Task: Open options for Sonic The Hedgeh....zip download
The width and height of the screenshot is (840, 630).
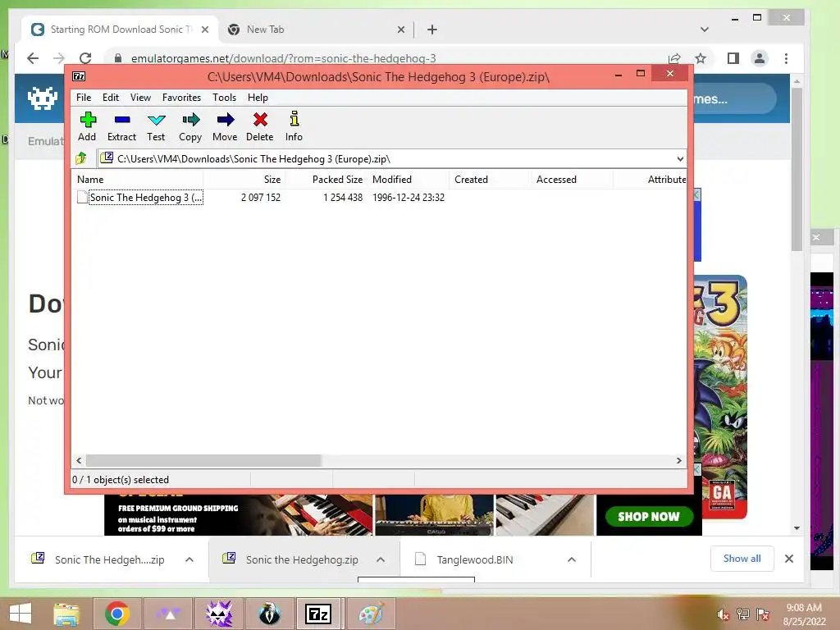Action: (189, 559)
